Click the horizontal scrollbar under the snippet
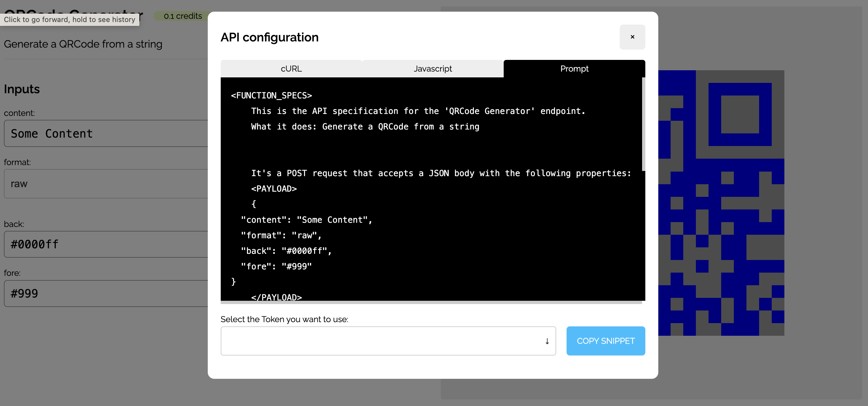The image size is (868, 406). pyautogui.click(x=431, y=302)
